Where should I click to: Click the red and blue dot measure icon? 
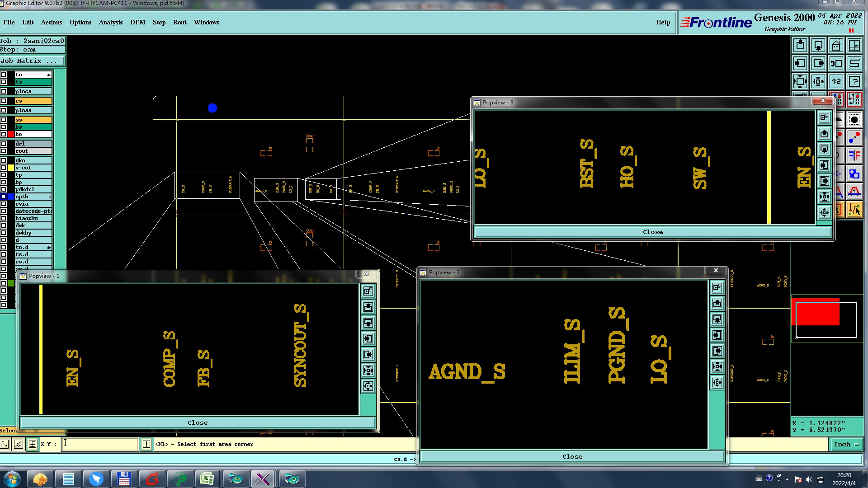click(854, 138)
